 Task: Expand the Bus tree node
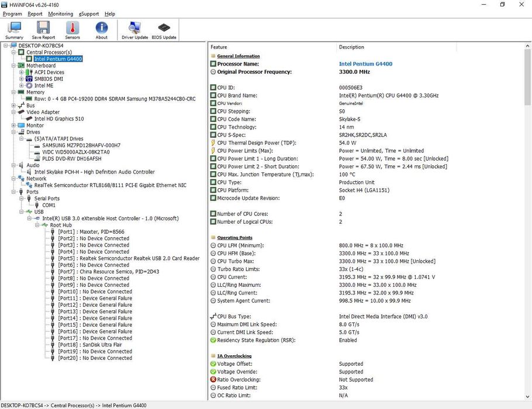click(13, 105)
